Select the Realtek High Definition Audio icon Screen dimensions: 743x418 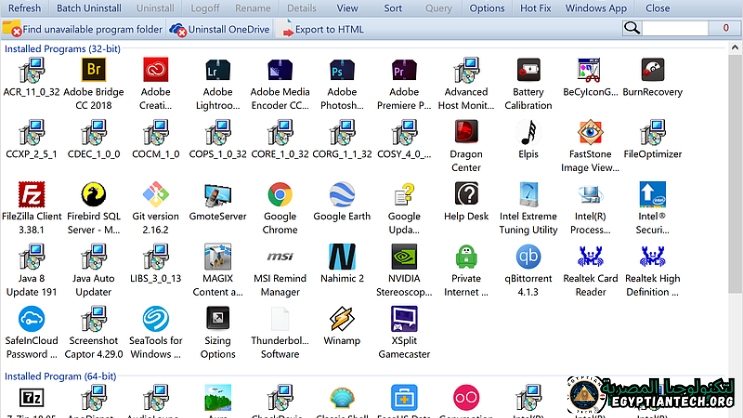click(652, 256)
